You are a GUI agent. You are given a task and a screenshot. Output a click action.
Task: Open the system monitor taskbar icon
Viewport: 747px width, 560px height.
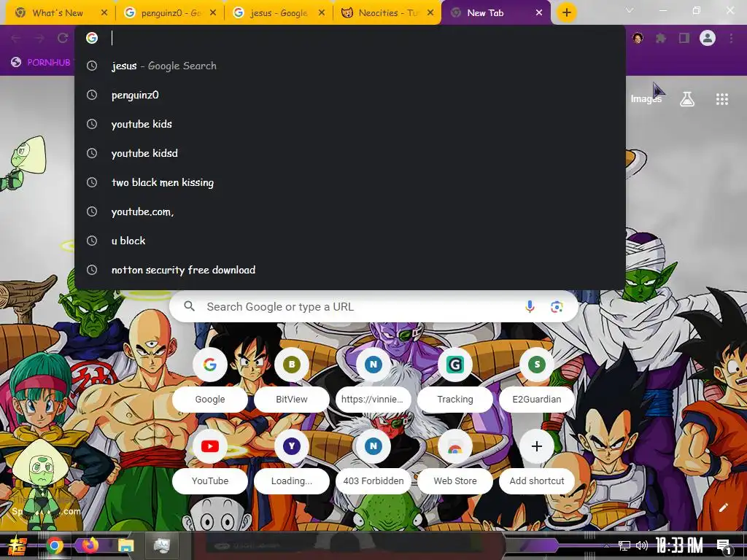click(161, 545)
